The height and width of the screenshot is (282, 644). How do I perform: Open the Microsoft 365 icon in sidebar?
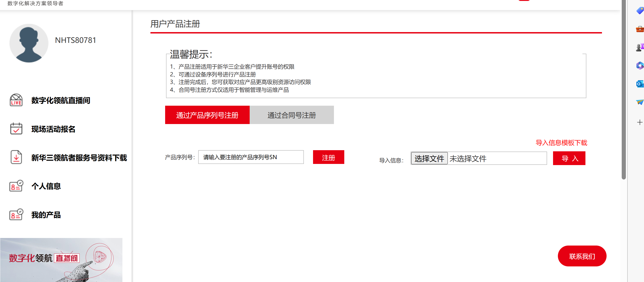(639, 66)
